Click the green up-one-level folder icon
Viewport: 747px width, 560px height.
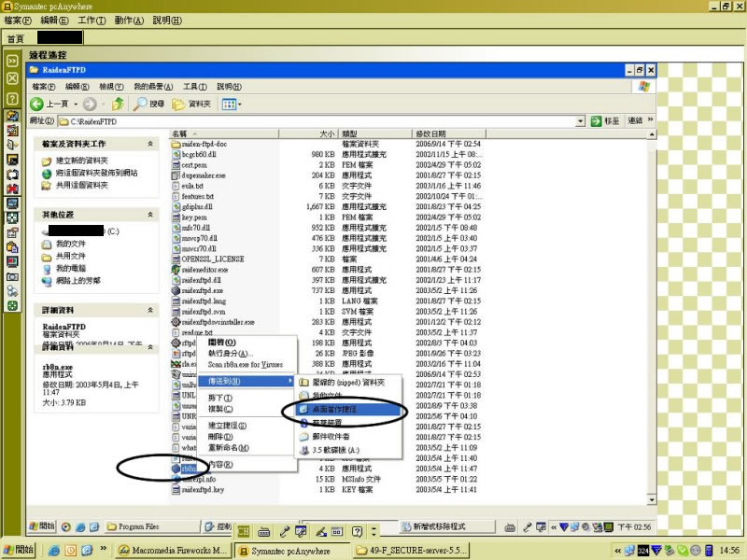coord(118,104)
